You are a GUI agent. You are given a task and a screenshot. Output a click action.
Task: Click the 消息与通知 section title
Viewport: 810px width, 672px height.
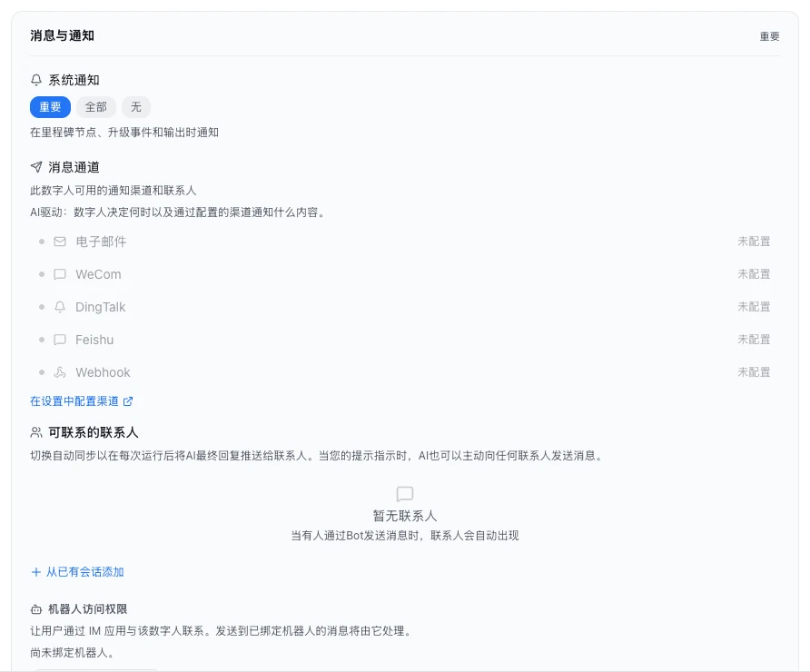62,35
